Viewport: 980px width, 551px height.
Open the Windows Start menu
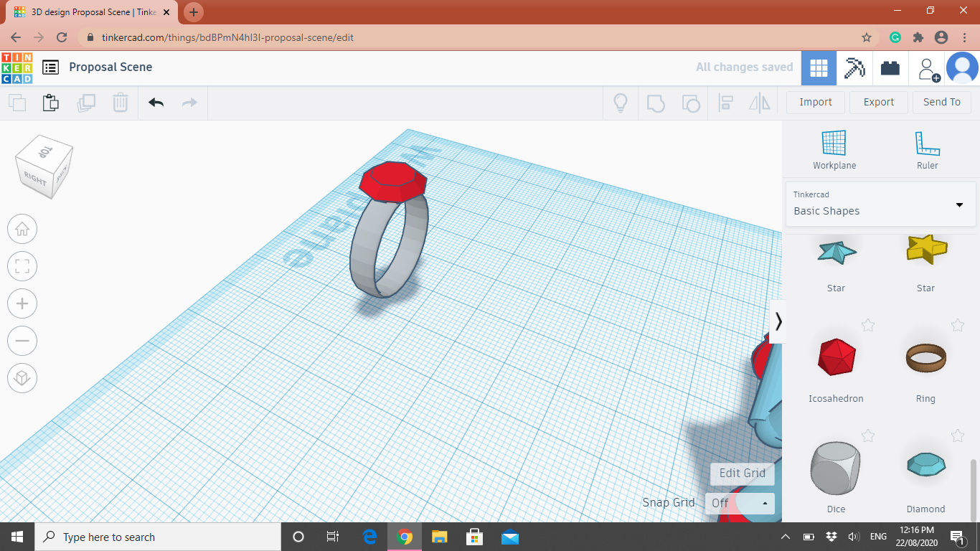[x=17, y=537]
